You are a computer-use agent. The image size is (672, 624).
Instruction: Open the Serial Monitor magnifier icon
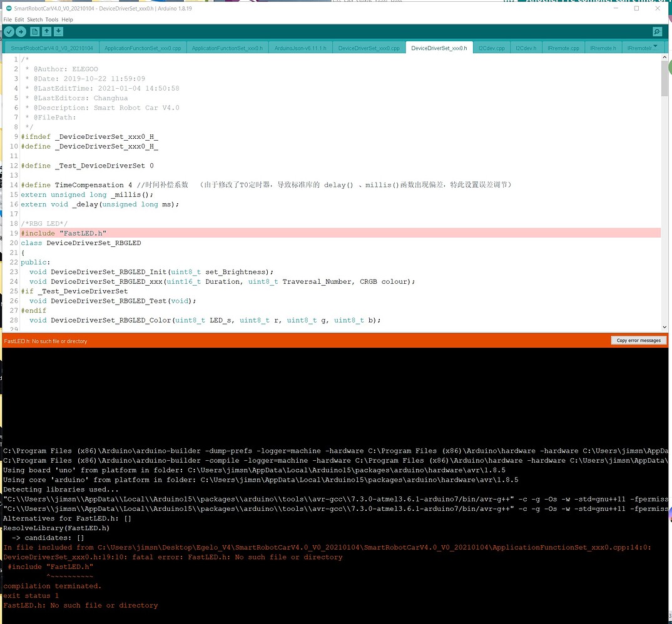[x=656, y=31]
